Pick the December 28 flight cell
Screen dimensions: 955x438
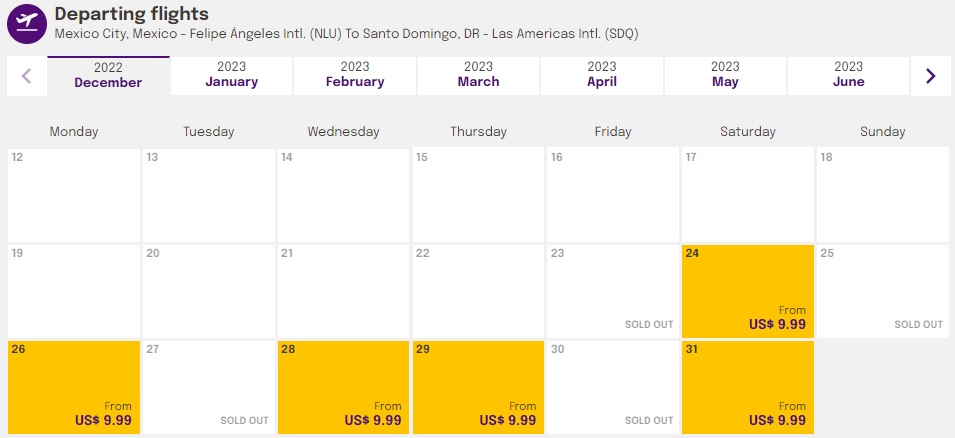pos(344,387)
